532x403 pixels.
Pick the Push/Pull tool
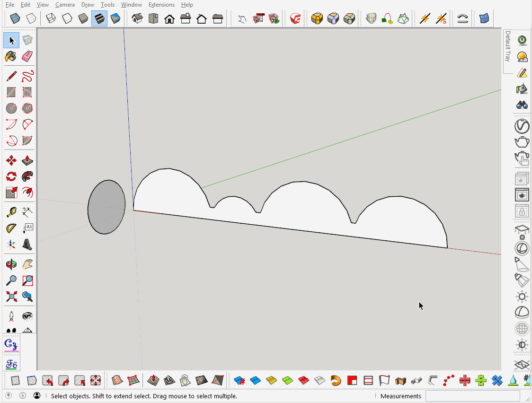point(27,160)
